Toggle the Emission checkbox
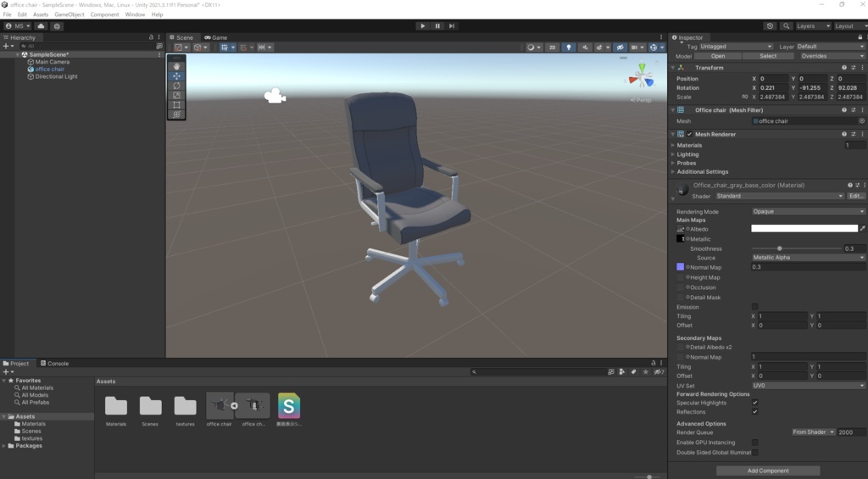Image resolution: width=868 pixels, height=479 pixels. 754,307
